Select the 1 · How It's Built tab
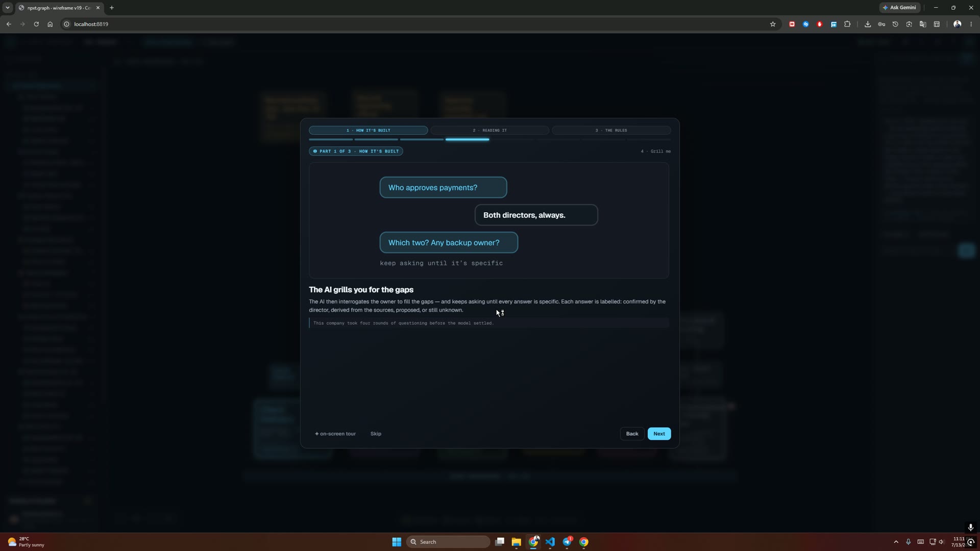Viewport: 980px width, 551px height. tap(368, 130)
